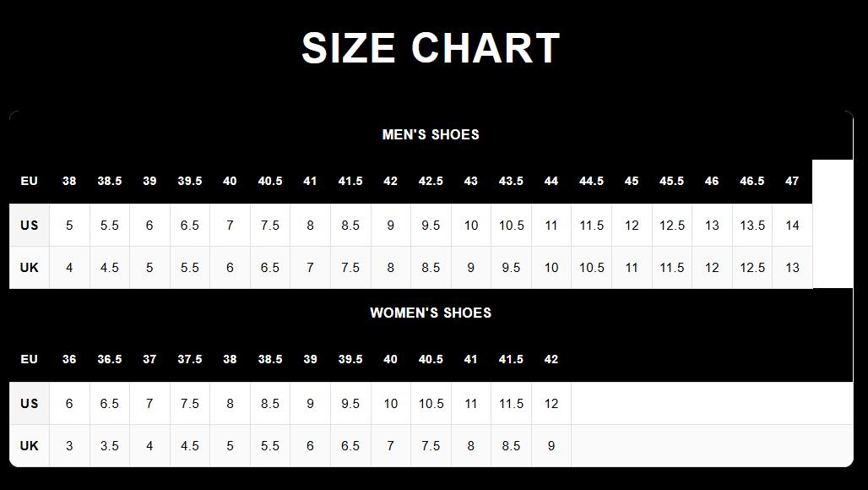This screenshot has width=868, height=490.
Task: Click men's US size 11.5 cell
Action: pos(591,226)
